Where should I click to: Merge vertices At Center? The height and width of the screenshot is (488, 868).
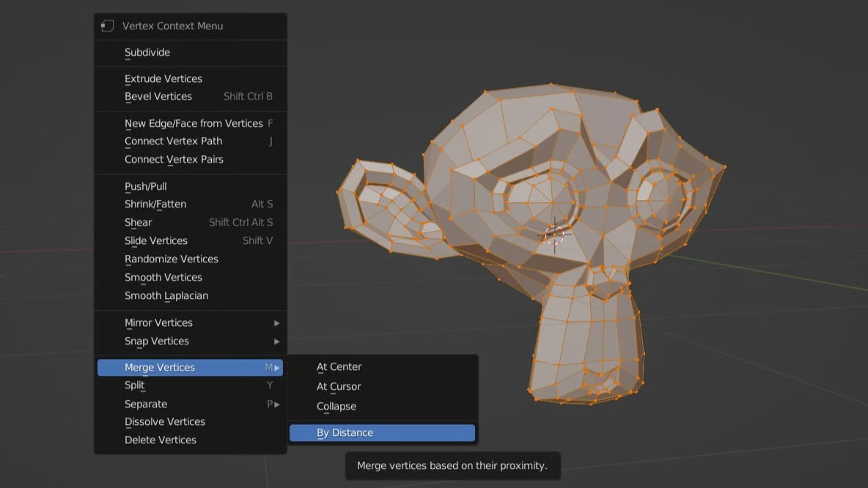point(339,366)
